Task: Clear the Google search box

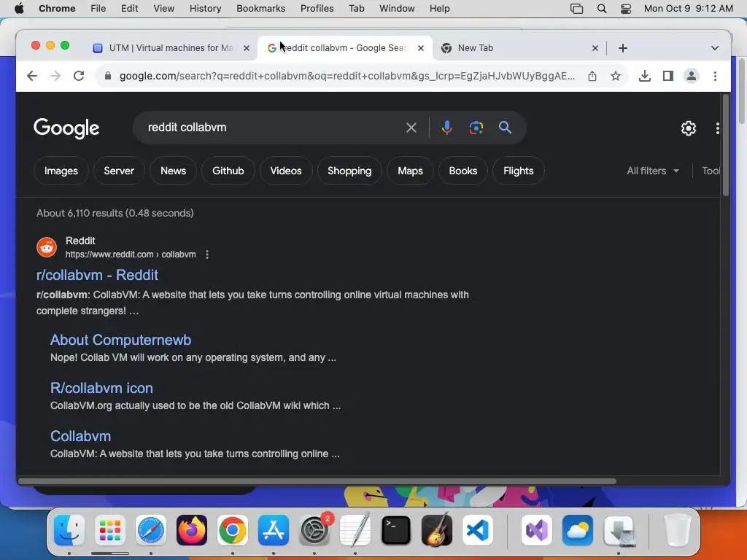Action: coord(411,128)
